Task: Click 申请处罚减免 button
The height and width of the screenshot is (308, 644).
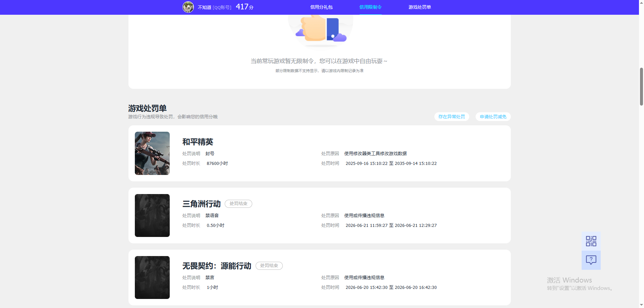Action: pyautogui.click(x=493, y=117)
